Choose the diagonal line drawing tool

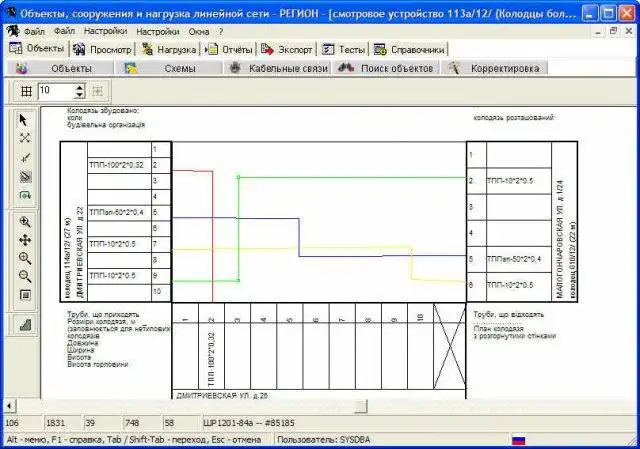[24, 157]
